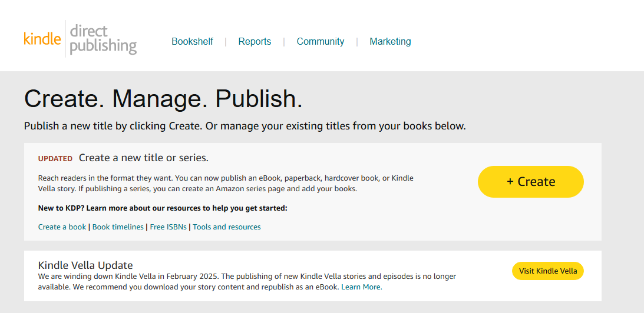Screen dimensions: 644x313
Task: Click 'We are winding down Kindle Vella' text
Action: [x=247, y=282]
